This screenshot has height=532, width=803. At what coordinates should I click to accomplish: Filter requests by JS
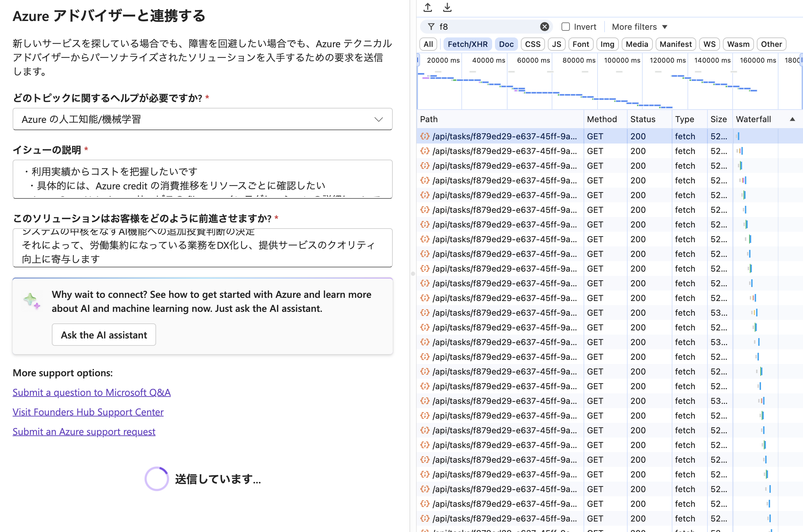(557, 44)
